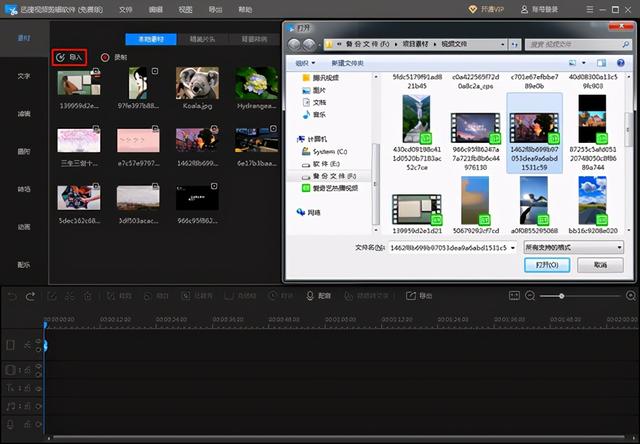
Task: Select the bb16c9208e020 video file
Action: [593, 205]
